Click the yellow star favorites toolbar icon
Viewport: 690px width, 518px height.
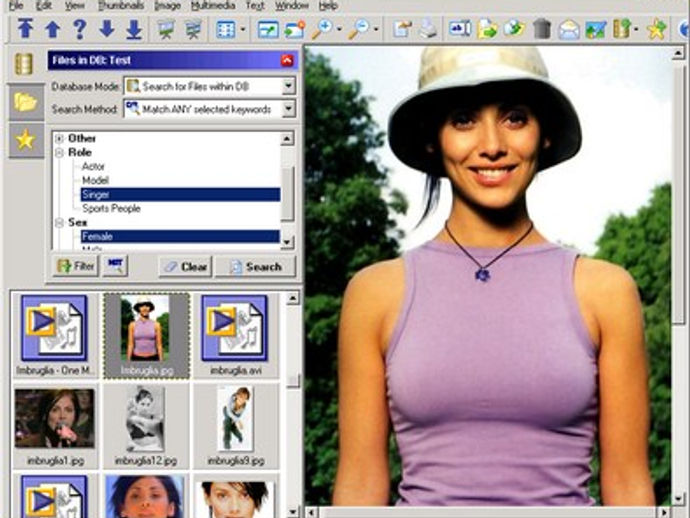pos(656,29)
